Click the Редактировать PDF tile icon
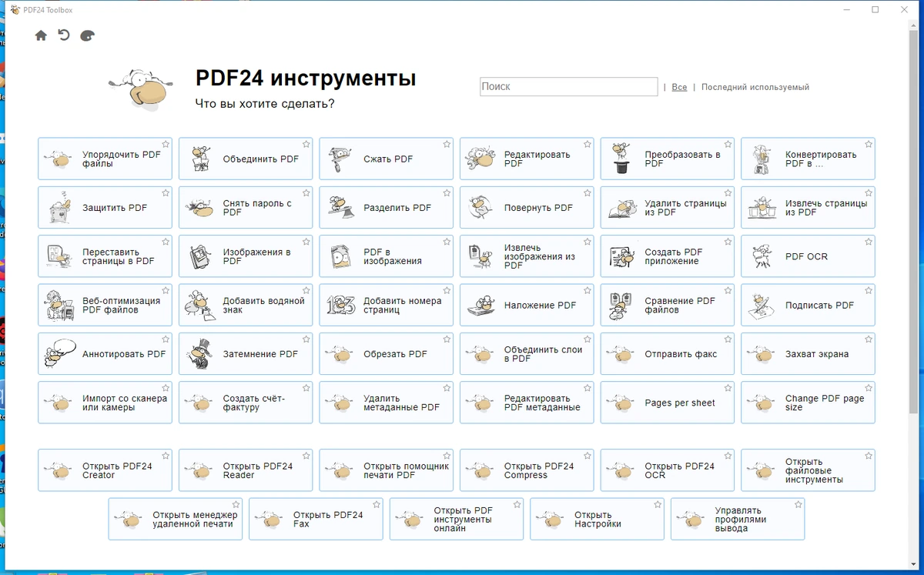 (480, 159)
